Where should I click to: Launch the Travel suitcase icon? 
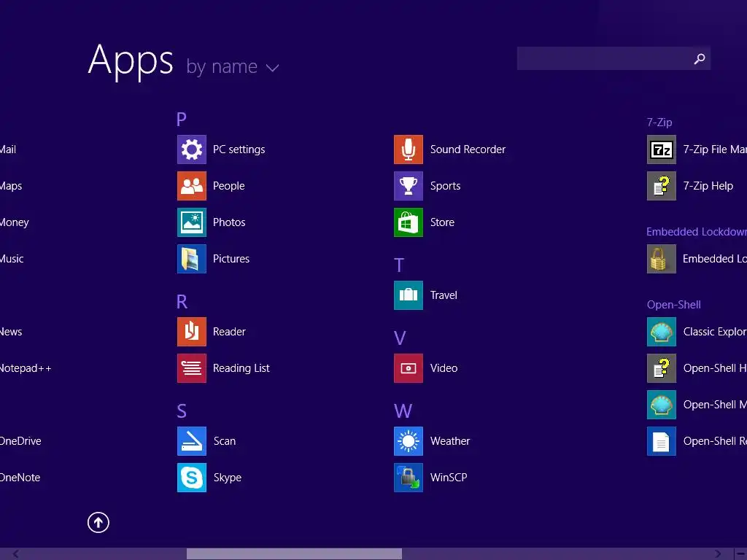409,295
